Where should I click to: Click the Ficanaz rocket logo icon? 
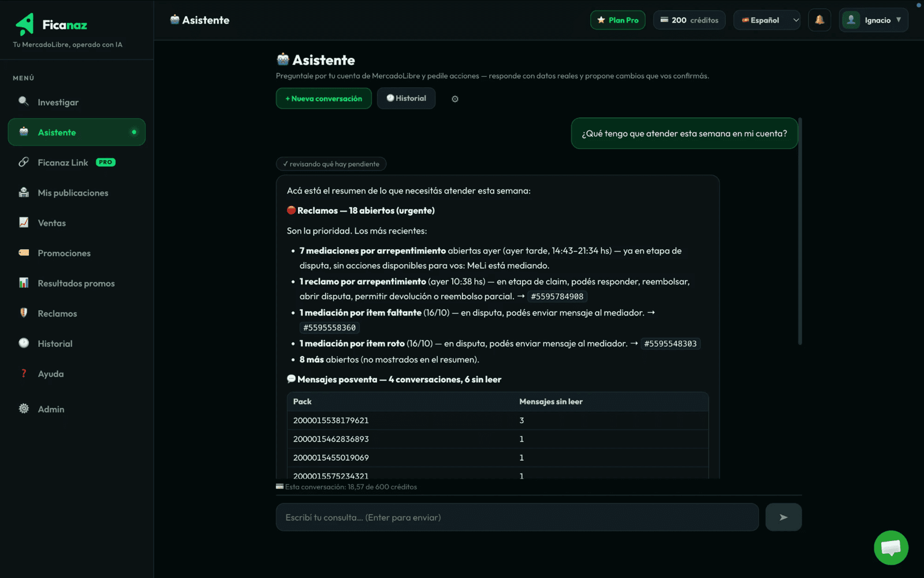(25, 25)
